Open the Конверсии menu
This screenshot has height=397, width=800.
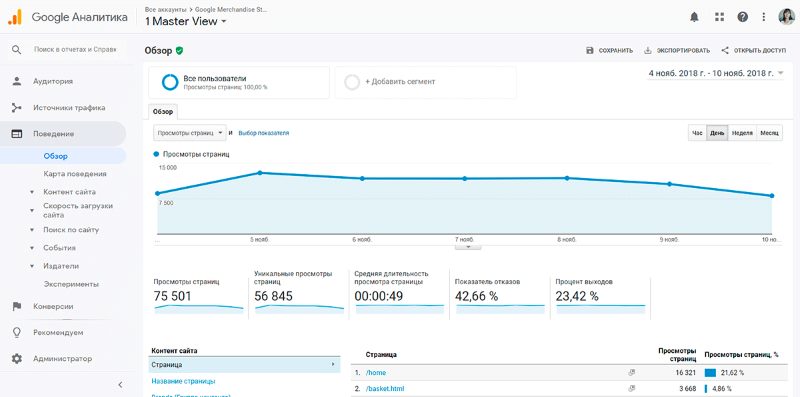[x=53, y=306]
